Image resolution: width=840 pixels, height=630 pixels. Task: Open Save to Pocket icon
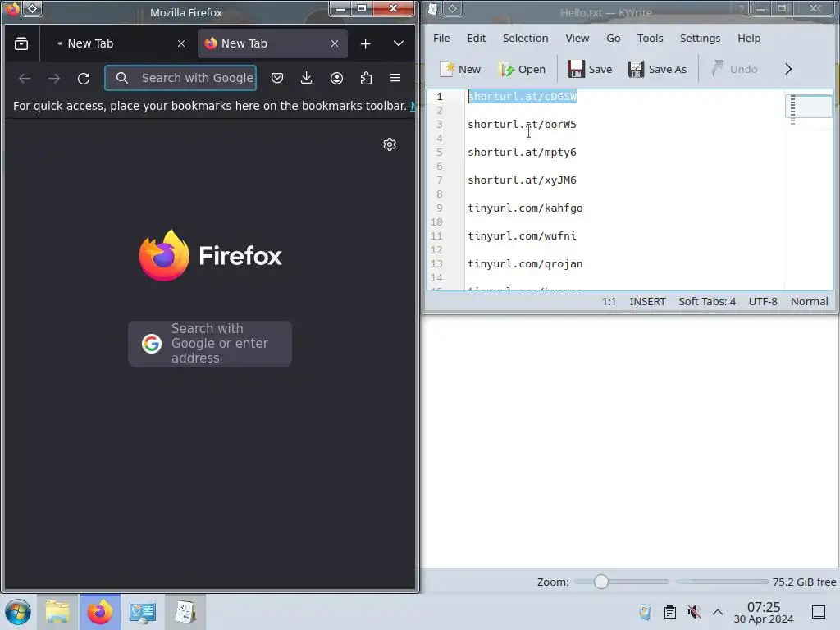tap(277, 78)
